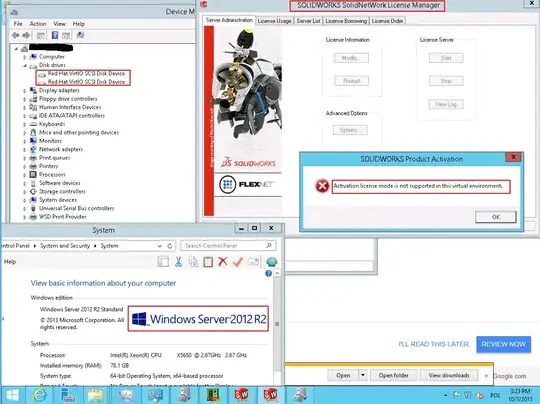
Task: Open File Explorer folder icon in taskbar
Action: [x=95, y=396]
